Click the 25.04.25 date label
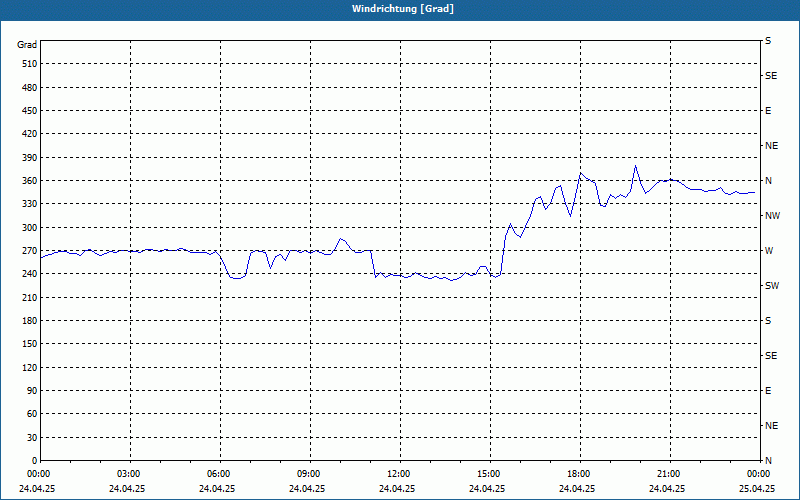Screen dimensions: 800x500 click(757, 489)
